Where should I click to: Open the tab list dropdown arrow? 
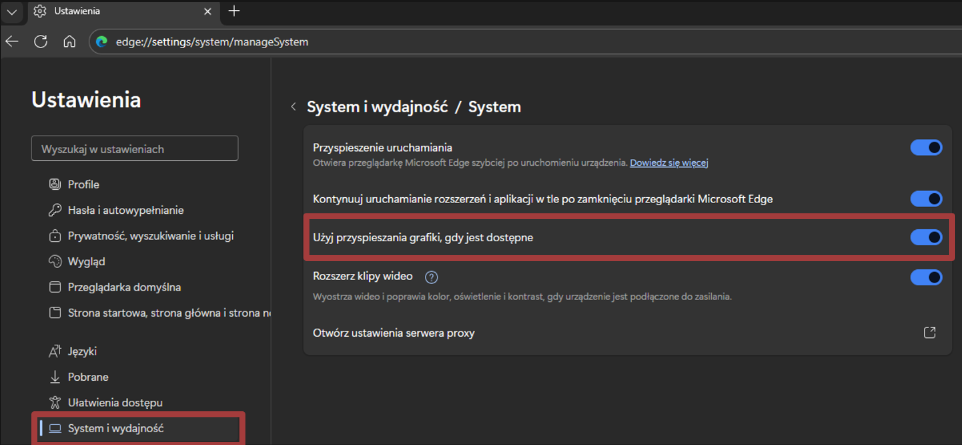tap(12, 11)
